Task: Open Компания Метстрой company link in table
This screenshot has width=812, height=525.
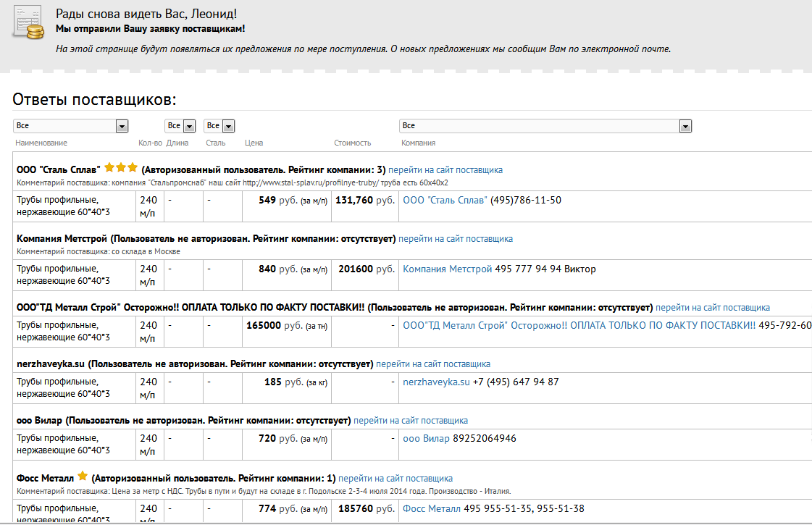Action: click(x=448, y=269)
